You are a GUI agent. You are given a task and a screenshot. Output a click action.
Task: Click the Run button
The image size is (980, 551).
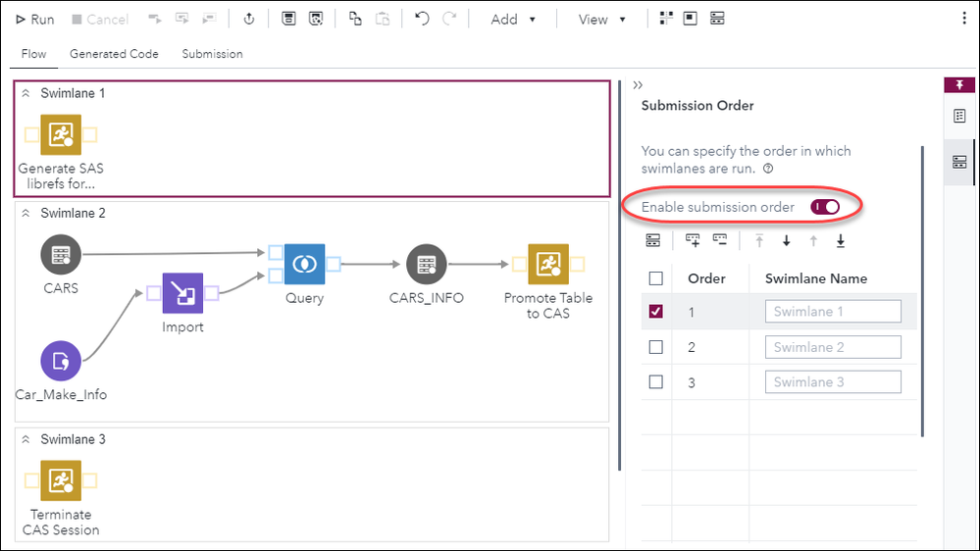point(35,20)
